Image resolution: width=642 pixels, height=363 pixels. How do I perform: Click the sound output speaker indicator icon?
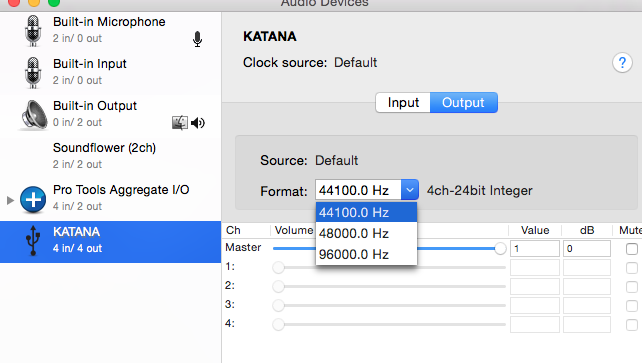(198, 122)
